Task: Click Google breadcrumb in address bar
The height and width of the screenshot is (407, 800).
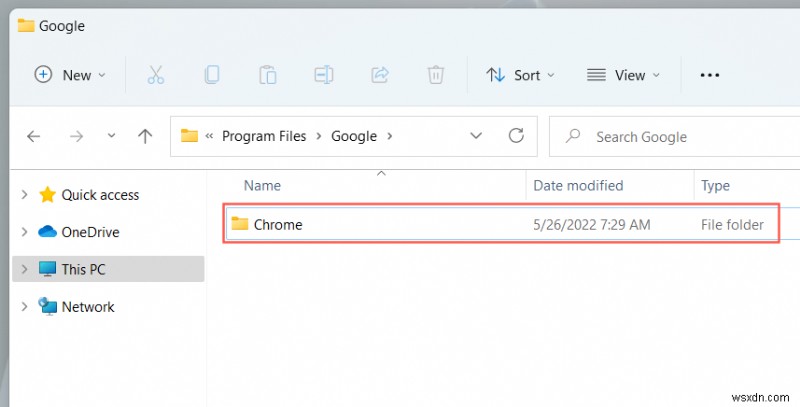Action: (354, 136)
